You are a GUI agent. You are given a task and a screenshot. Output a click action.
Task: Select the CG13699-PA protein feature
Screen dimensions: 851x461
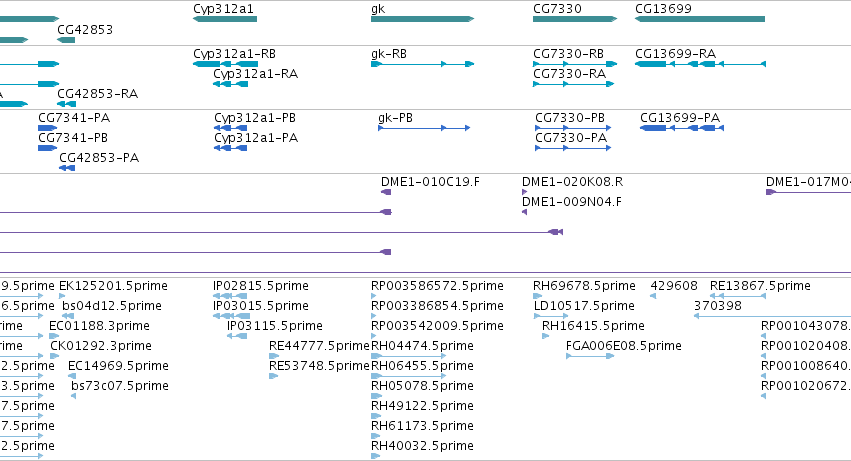click(x=682, y=128)
